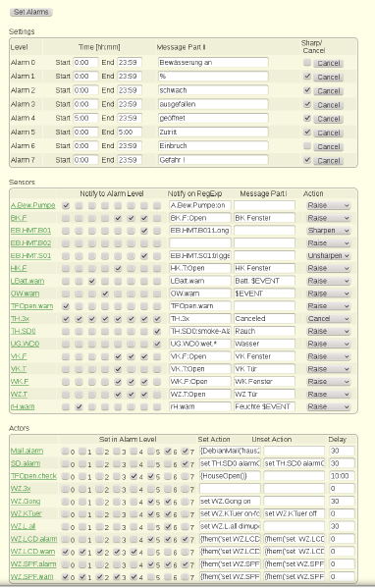Cancel Alarm 0
The image size is (375, 588).
(329, 63)
